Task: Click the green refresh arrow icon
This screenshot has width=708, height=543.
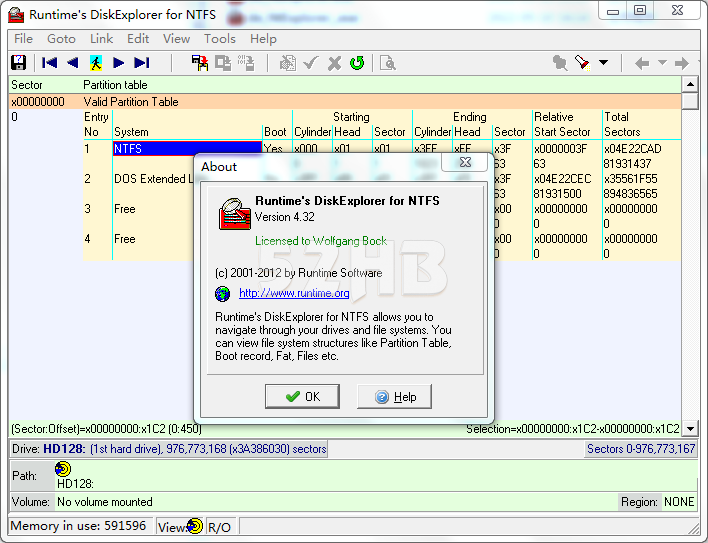Action: 357,63
